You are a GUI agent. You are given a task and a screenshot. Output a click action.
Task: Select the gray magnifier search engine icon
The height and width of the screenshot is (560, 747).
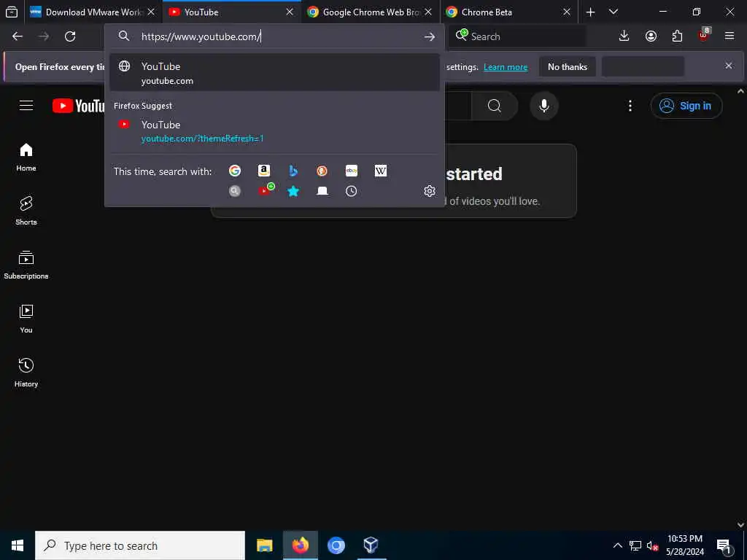point(235,191)
